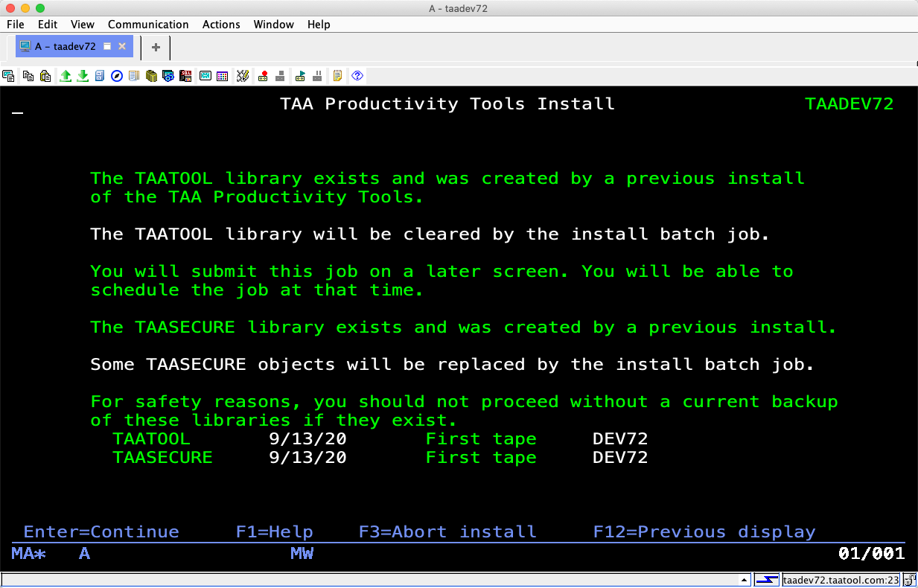This screenshot has height=588, width=918.
Task: Open the keypad grid icon
Action: [x=222, y=76]
